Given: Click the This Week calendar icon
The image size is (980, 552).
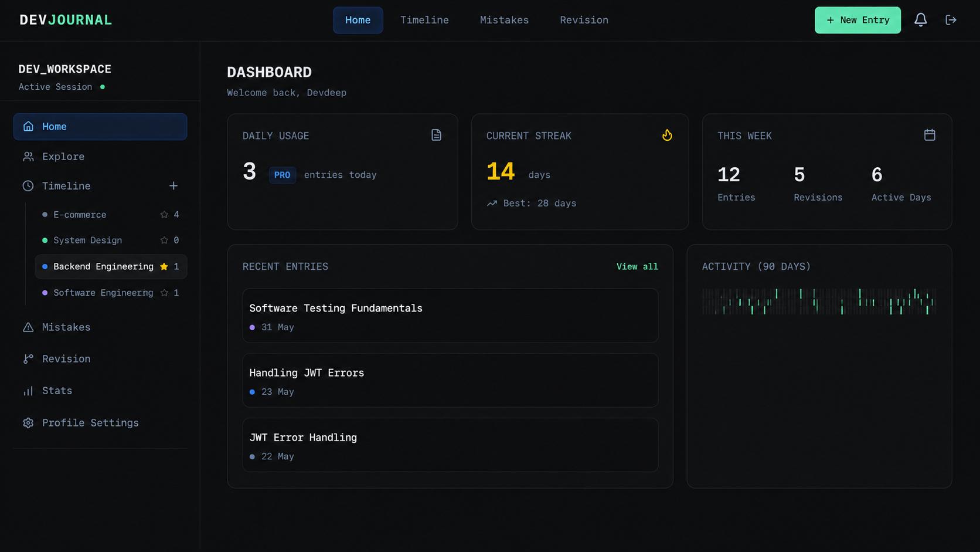Looking at the screenshot, I should 930,135.
